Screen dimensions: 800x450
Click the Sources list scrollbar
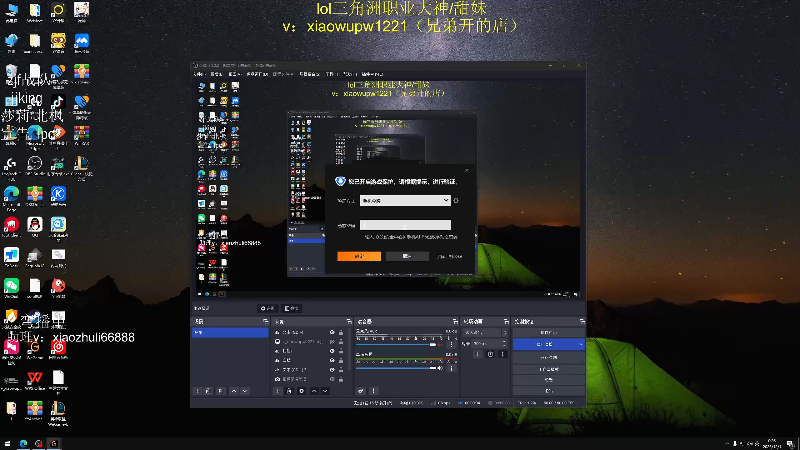click(x=349, y=349)
